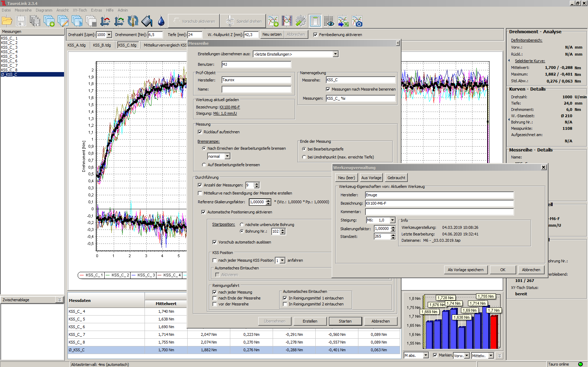Click the save floppy disk icon
This screenshot has height=367, width=588.
(x=21, y=21)
